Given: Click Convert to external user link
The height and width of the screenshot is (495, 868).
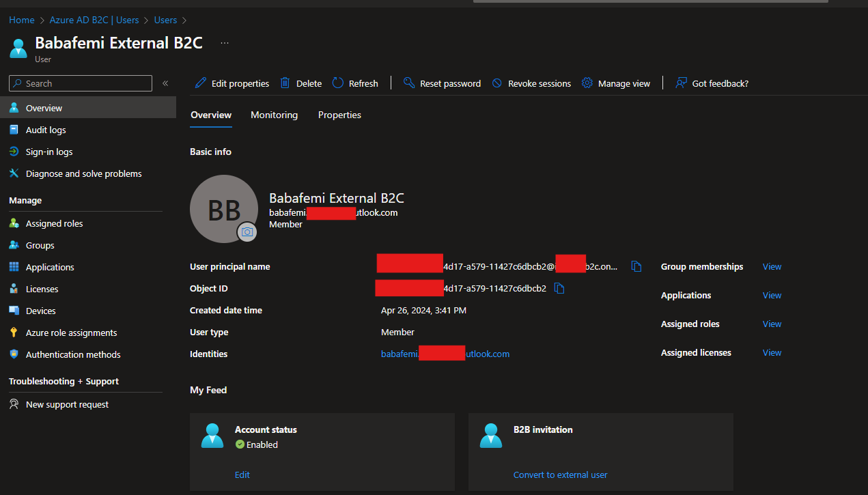Looking at the screenshot, I should [x=560, y=475].
